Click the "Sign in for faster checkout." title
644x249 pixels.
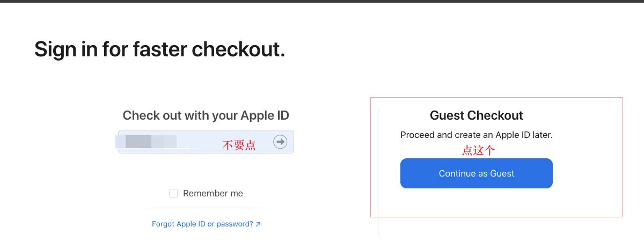click(159, 49)
